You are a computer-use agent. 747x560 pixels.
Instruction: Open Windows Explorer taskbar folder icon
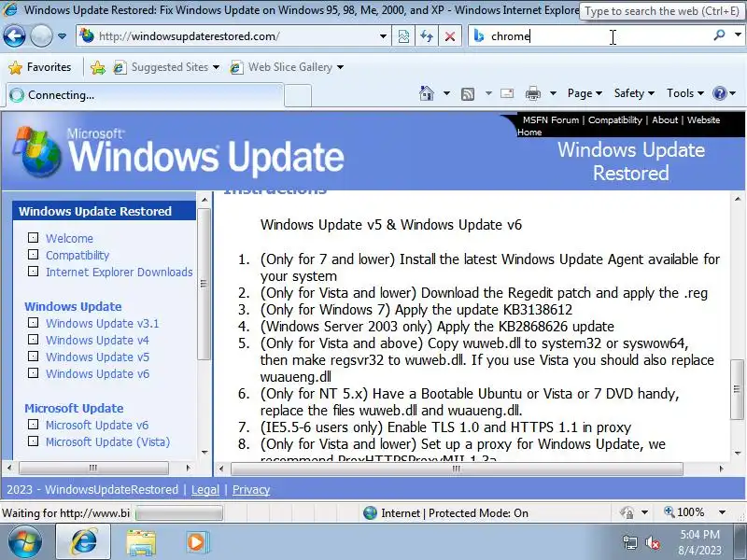141,543
